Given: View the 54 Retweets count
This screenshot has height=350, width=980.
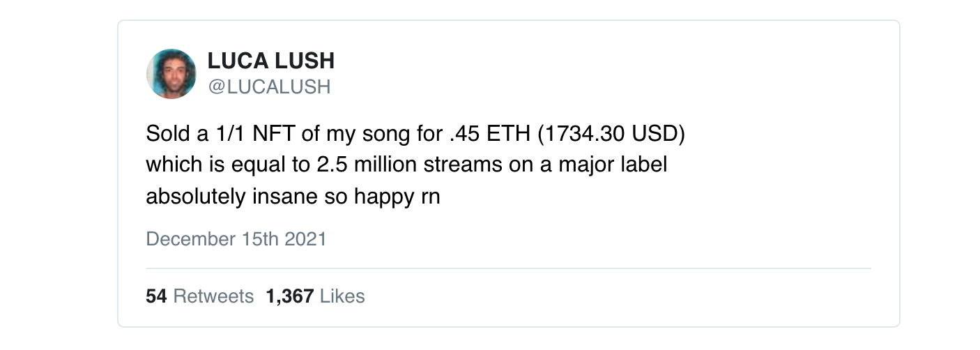Looking at the screenshot, I should [200, 296].
